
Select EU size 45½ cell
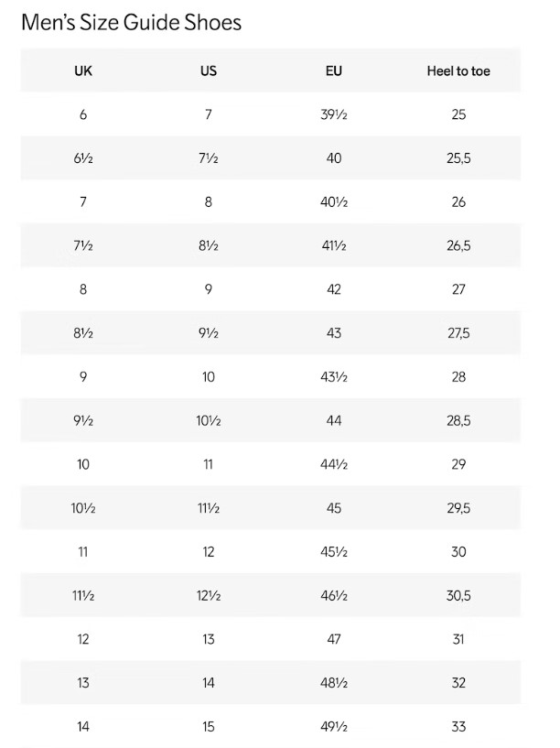[334, 552]
